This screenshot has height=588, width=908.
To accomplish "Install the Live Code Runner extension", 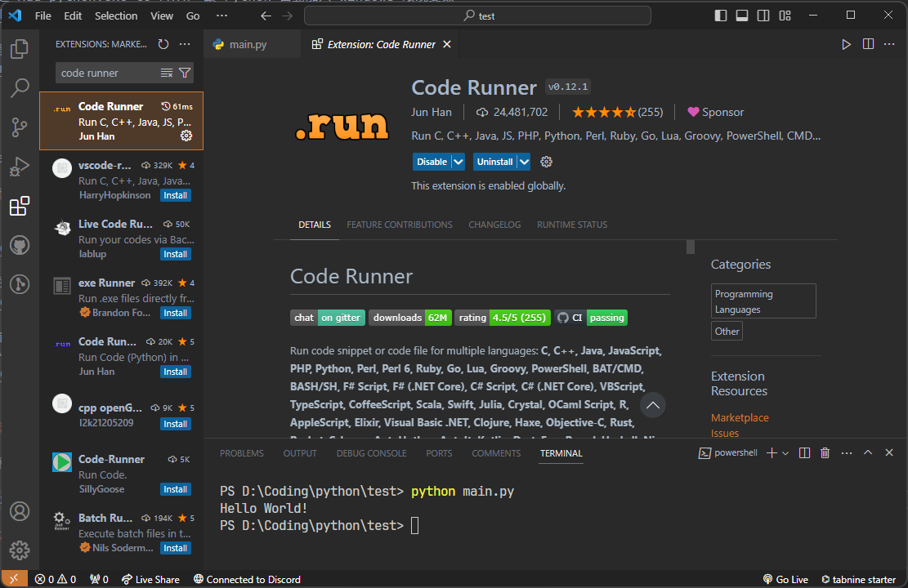I will tap(176, 254).
